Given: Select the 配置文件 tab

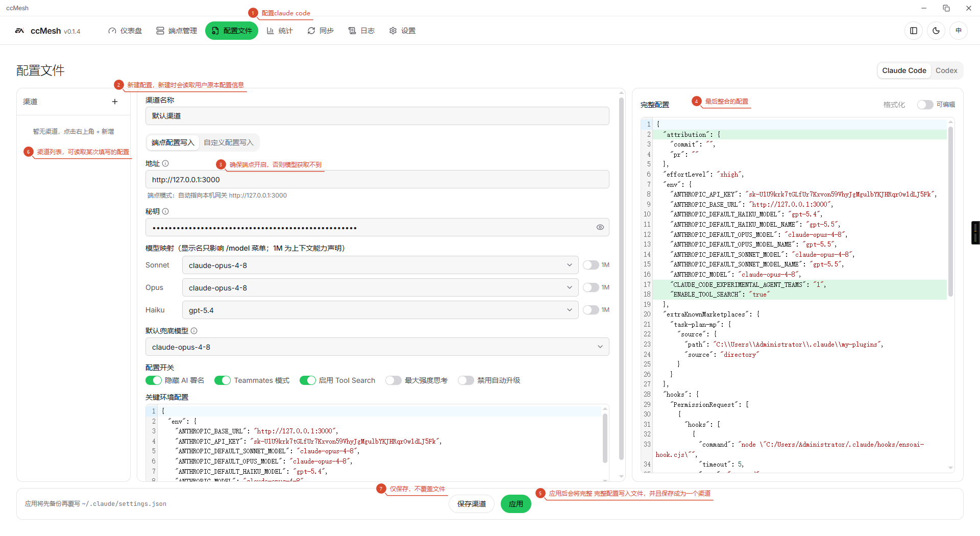Looking at the screenshot, I should 232,31.
